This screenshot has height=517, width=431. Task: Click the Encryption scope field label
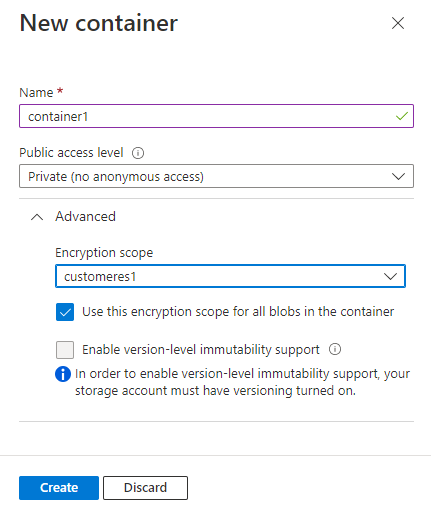[x=104, y=253]
